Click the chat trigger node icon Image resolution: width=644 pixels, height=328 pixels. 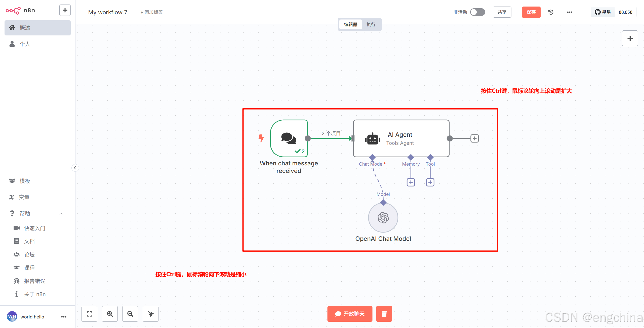(x=289, y=138)
